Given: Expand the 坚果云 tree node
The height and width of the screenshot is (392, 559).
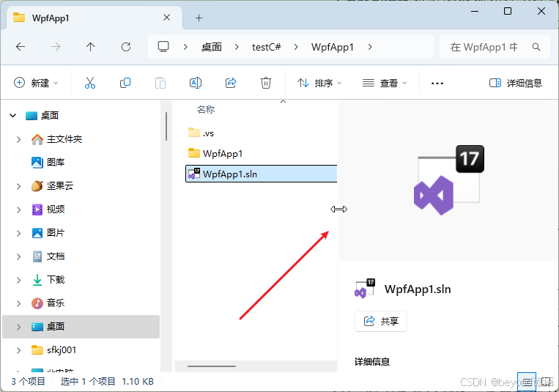Looking at the screenshot, I should click(x=18, y=186).
